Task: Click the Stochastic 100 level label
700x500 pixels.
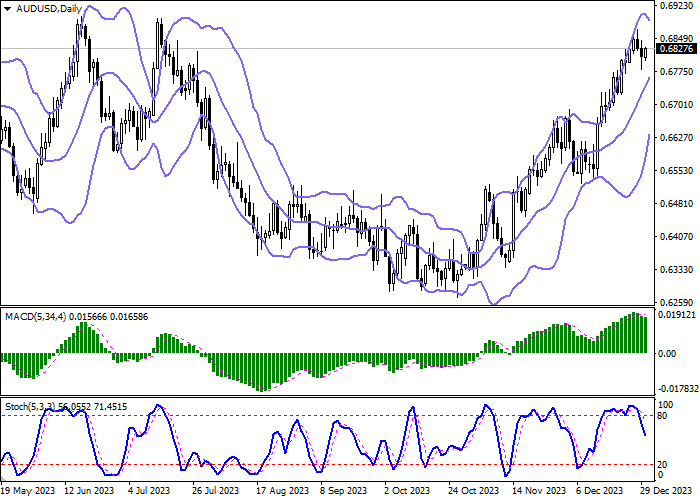Action: coord(666,404)
